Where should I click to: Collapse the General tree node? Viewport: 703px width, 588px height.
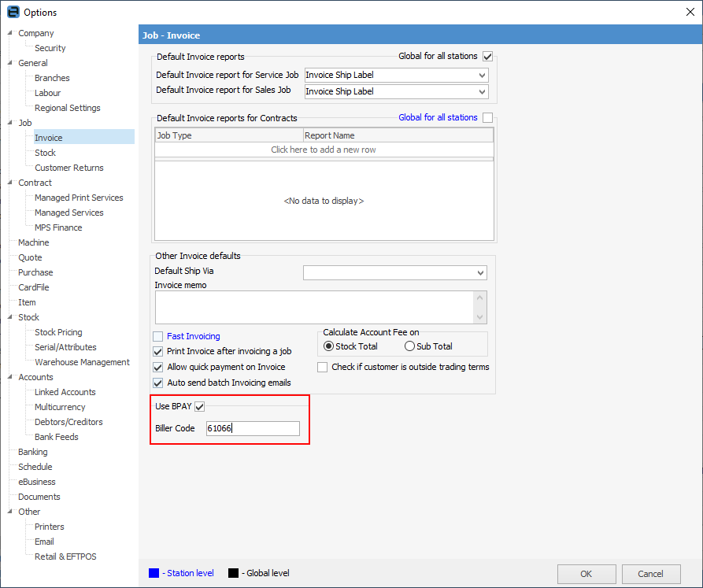pos(10,63)
